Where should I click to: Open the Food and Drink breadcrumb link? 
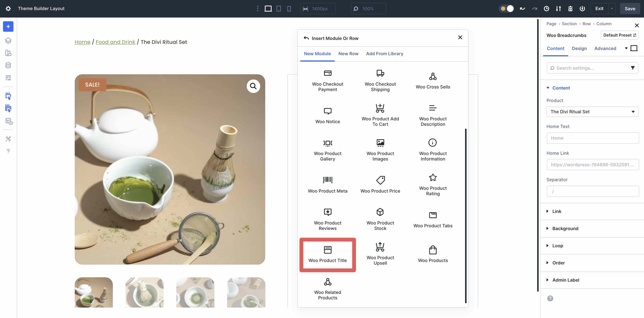coord(115,42)
